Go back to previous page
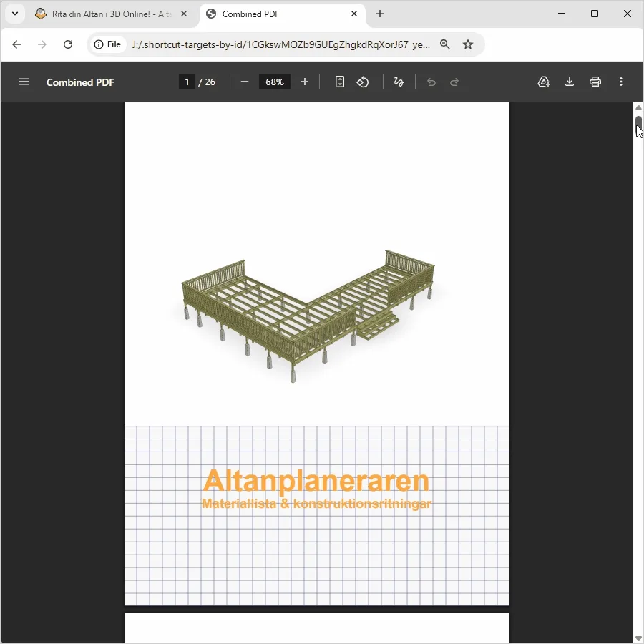 click(16, 44)
